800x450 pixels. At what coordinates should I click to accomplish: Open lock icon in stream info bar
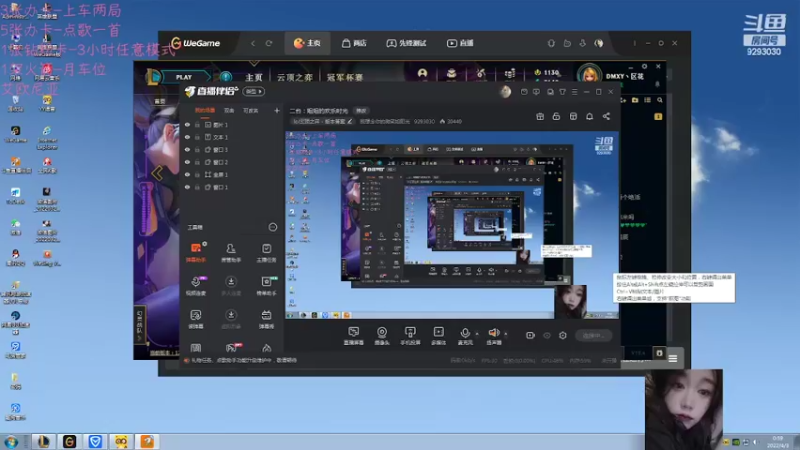tap(556, 116)
